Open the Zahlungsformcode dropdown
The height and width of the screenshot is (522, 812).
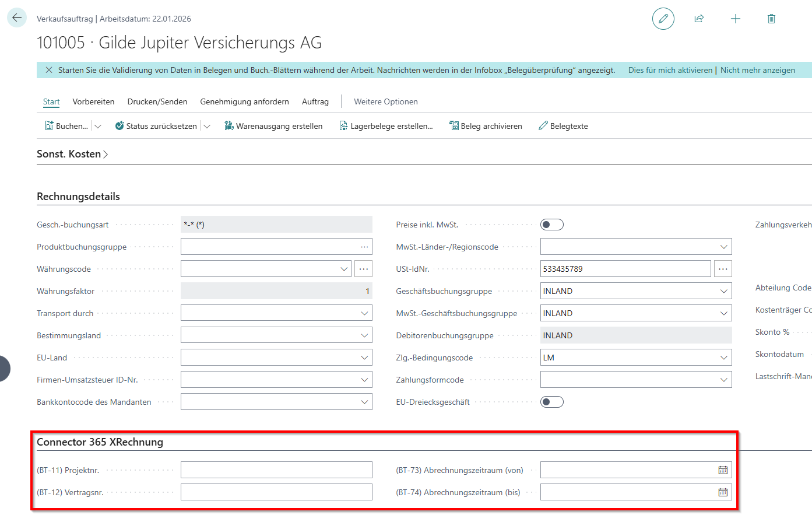[724, 380]
